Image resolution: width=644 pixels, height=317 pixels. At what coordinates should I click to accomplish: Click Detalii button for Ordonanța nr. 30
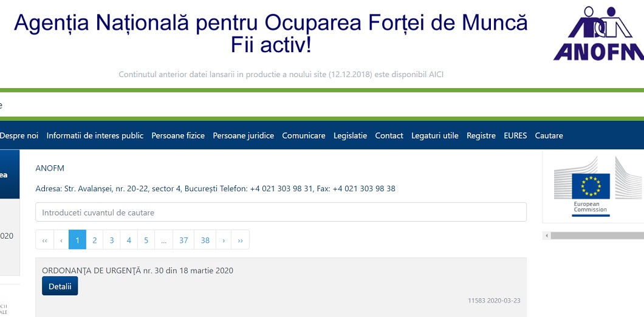click(x=60, y=286)
